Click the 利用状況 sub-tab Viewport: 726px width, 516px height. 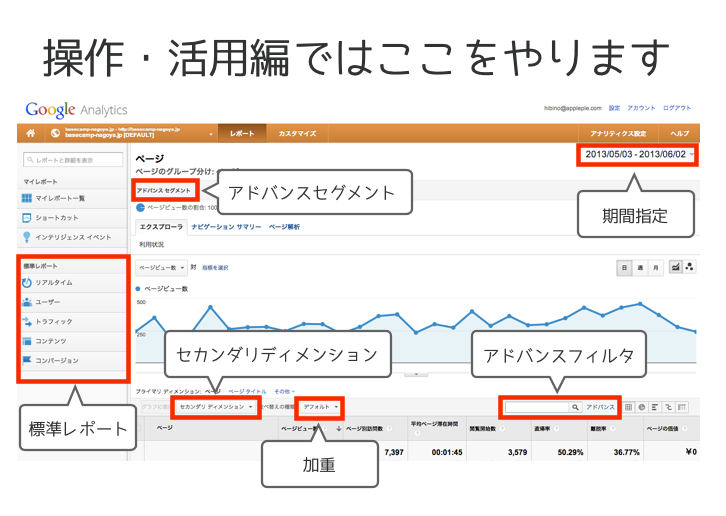[x=151, y=244]
